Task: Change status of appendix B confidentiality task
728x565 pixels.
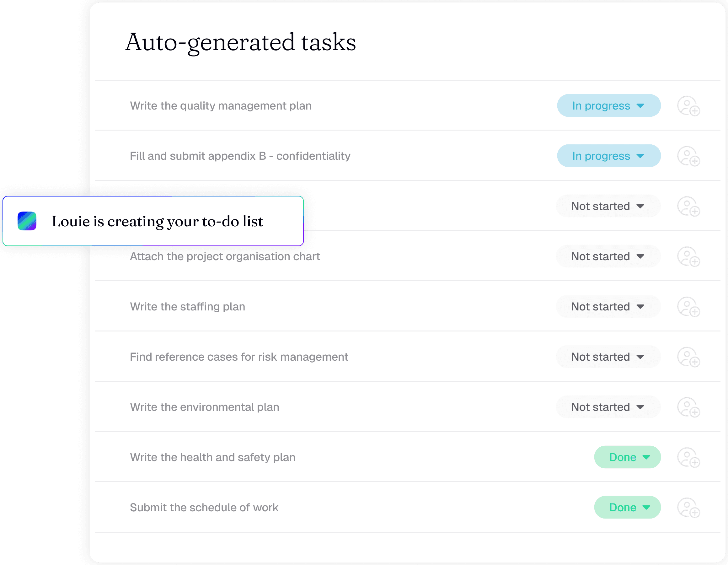Action: coord(608,156)
